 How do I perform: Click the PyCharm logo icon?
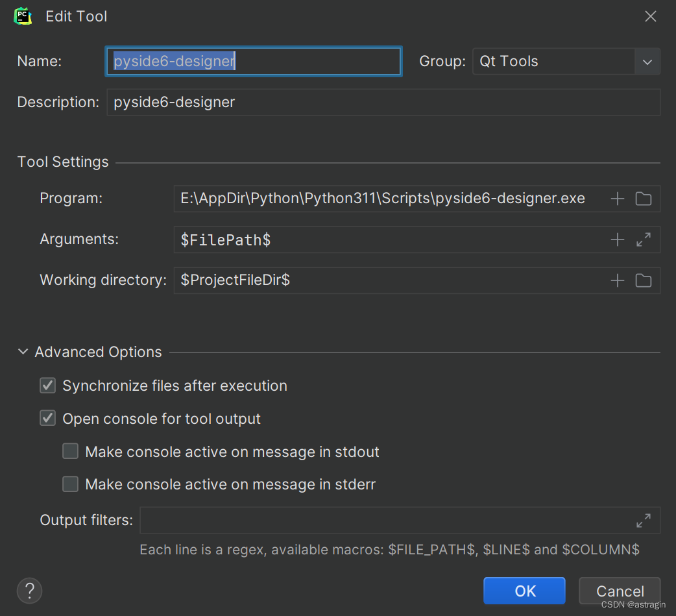click(x=23, y=16)
